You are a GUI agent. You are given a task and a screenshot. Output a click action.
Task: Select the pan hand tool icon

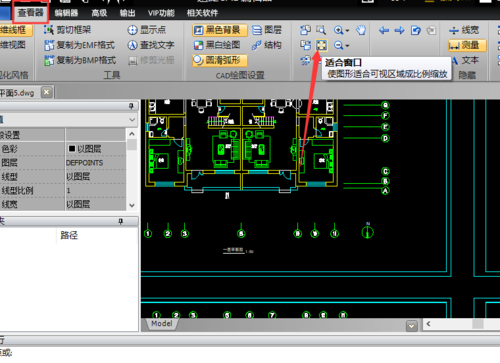pos(361,30)
